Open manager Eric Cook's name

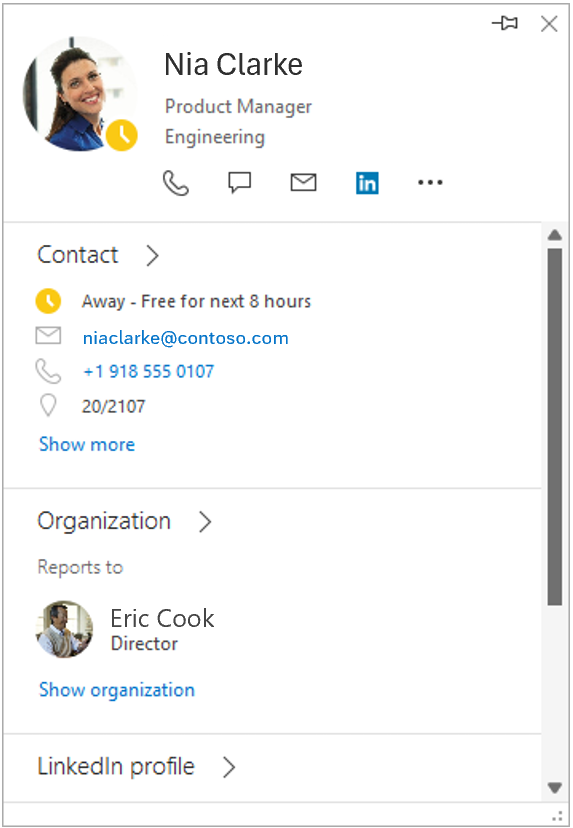pyautogui.click(x=162, y=618)
